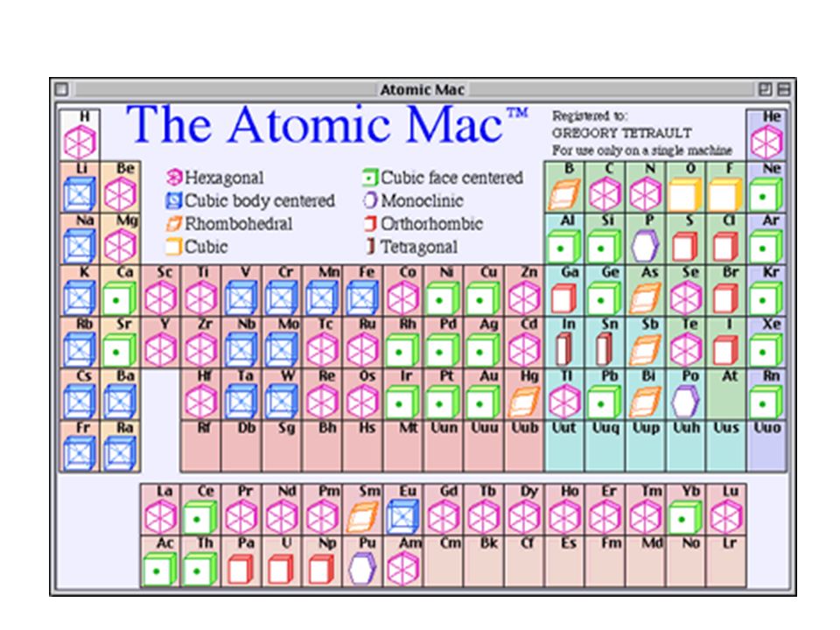Viewport: 840px width, 630px height.
Task: Click the Copper (Cu) element cell
Action: point(484,290)
